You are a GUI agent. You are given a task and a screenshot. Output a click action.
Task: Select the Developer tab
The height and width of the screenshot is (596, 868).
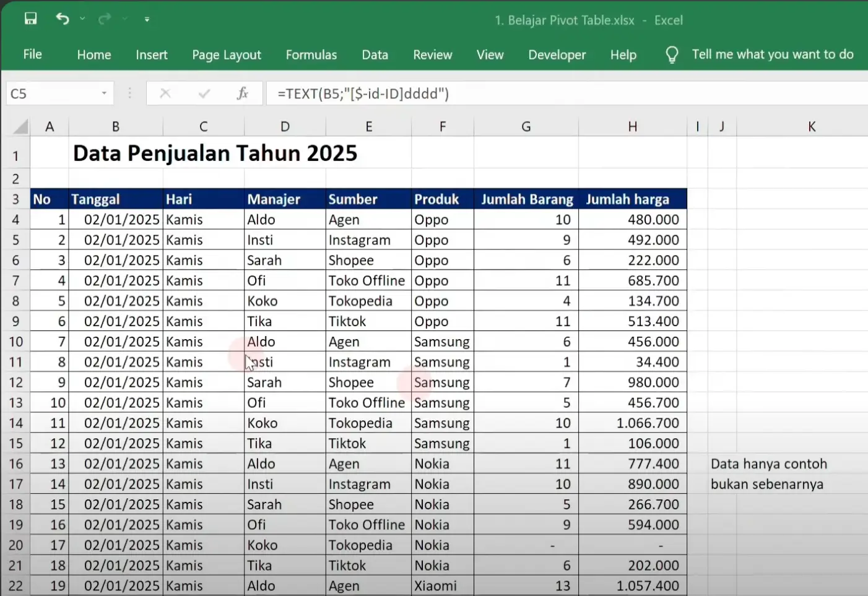click(x=557, y=54)
